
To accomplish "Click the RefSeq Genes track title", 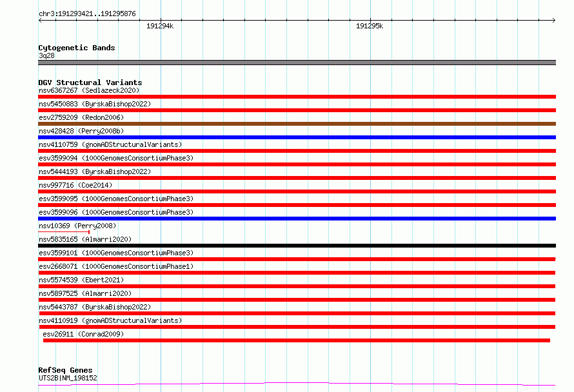I will tap(65, 370).
